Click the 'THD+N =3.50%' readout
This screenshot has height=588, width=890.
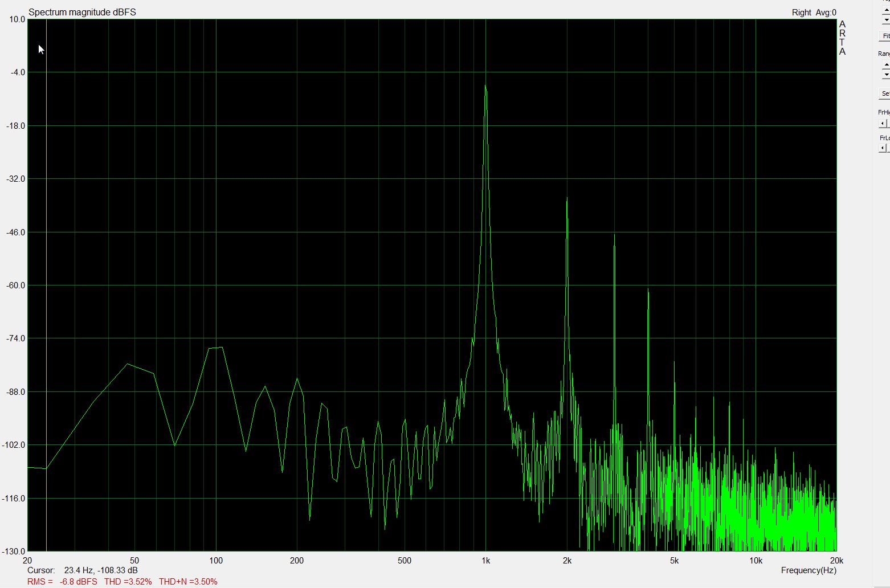click(x=188, y=582)
